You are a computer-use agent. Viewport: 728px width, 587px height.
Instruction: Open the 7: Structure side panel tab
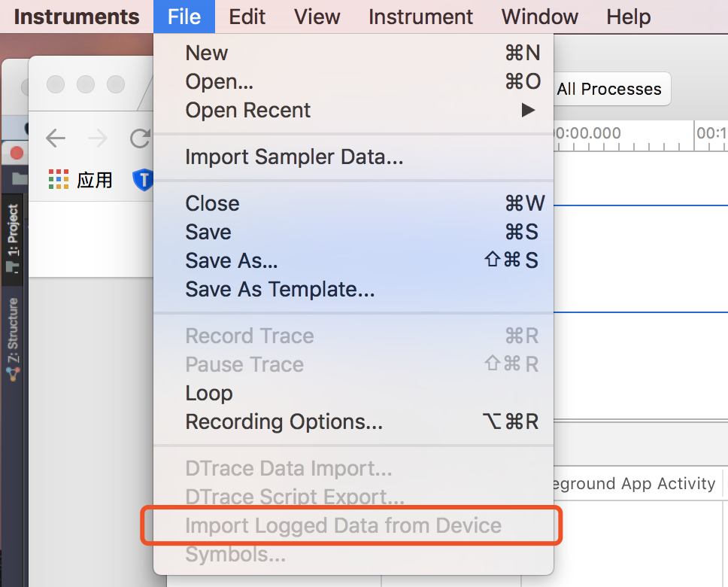coord(13,339)
